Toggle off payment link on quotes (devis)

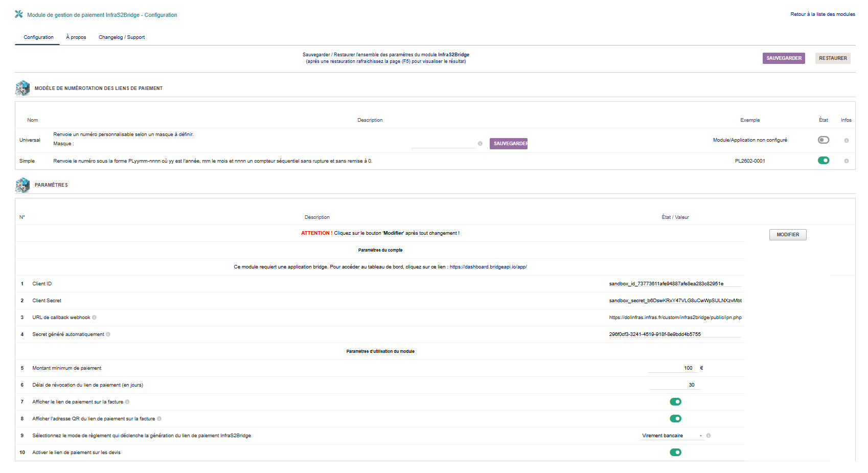[675, 453]
